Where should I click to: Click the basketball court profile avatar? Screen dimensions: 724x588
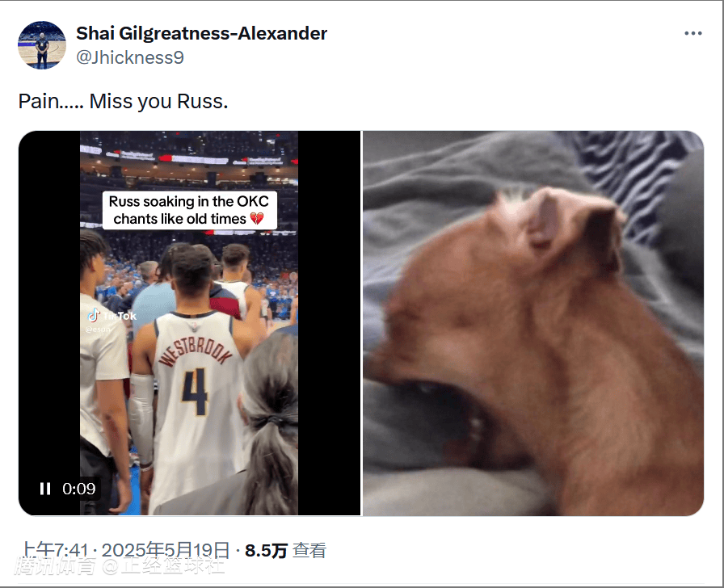click(x=42, y=45)
